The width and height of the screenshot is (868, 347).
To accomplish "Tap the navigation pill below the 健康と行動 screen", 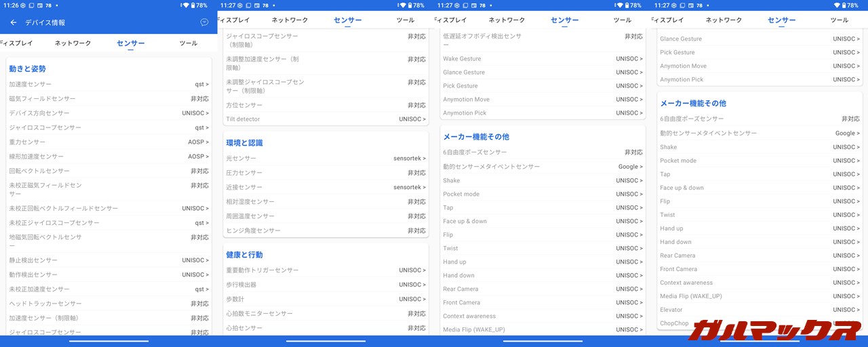I will click(x=325, y=341).
